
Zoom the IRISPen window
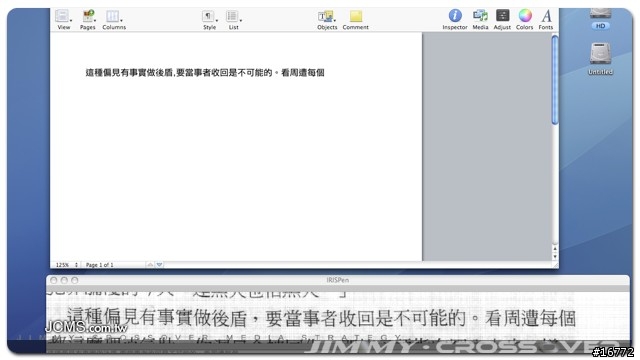tap(75, 280)
